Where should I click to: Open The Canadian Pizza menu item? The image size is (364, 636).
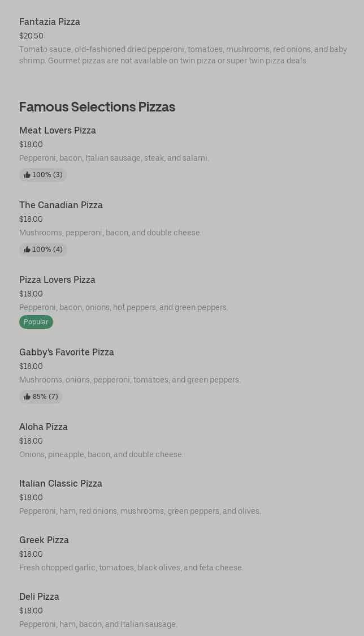pyautogui.click(x=61, y=205)
